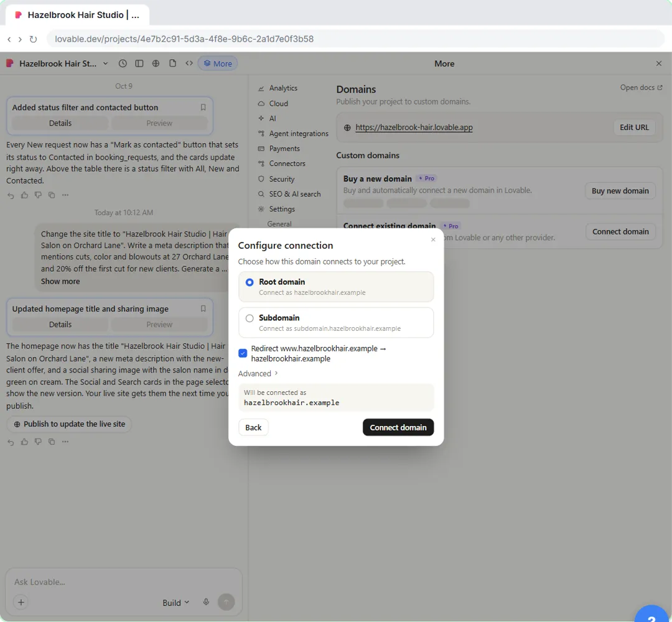Open hazelbrook-hair.lovable.app link
672x622 pixels.
click(414, 128)
